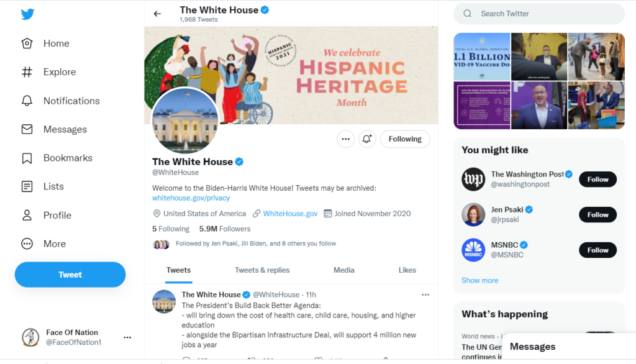Image resolution: width=636 pixels, height=364 pixels.
Task: Turn on tweet notifications bell for WhiteHouse
Action: click(367, 139)
